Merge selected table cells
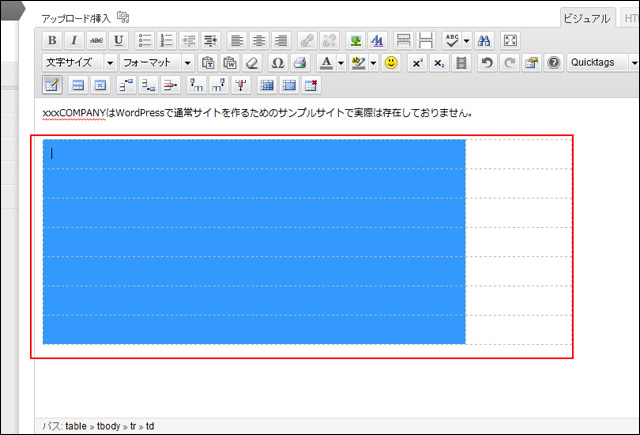This screenshot has height=435, width=640. (289, 85)
